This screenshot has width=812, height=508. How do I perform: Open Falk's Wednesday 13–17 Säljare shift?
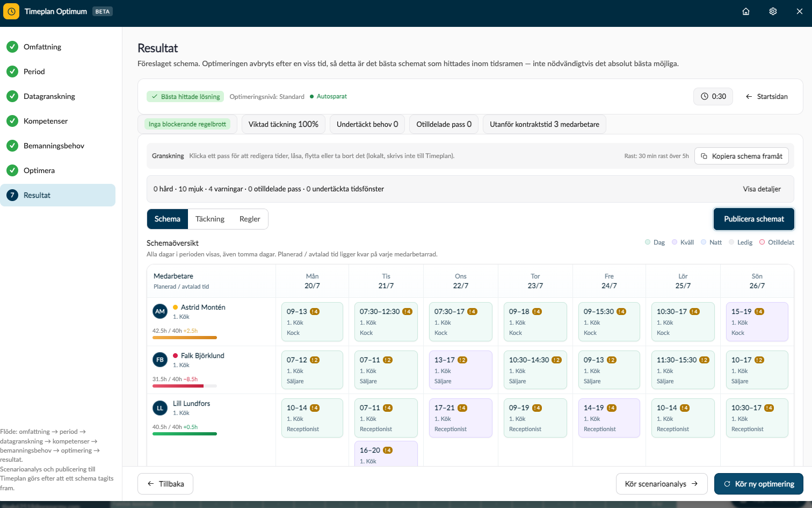[461, 370]
